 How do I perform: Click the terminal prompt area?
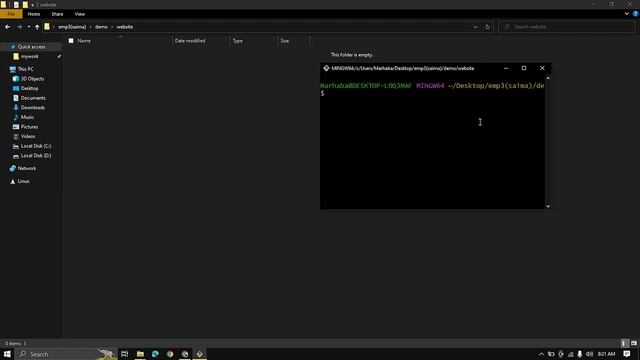tap(432, 143)
